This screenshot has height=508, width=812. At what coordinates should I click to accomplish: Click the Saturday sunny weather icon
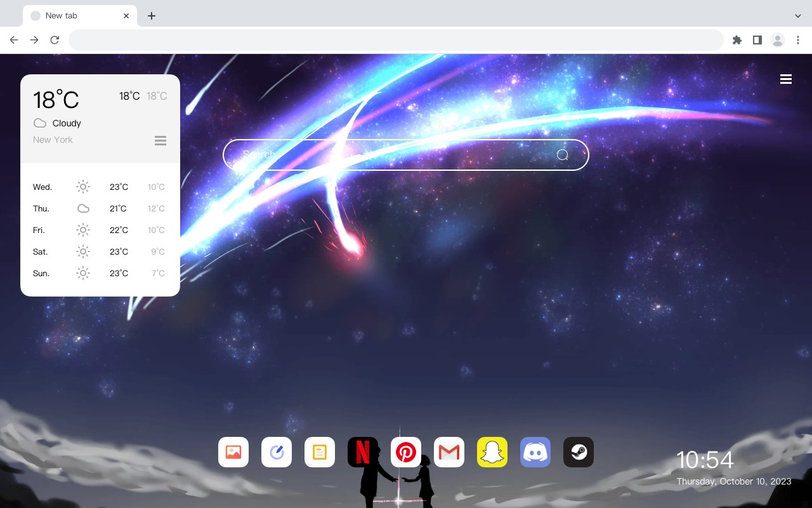point(83,251)
